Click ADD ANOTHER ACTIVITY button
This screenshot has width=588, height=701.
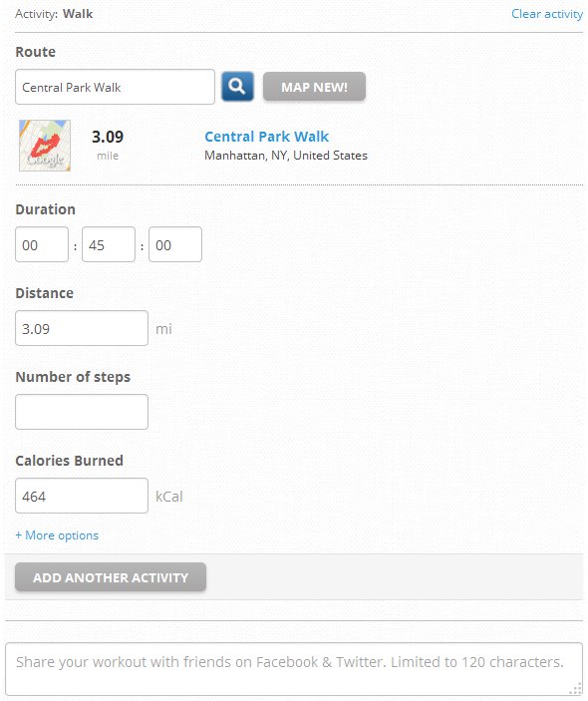111,577
